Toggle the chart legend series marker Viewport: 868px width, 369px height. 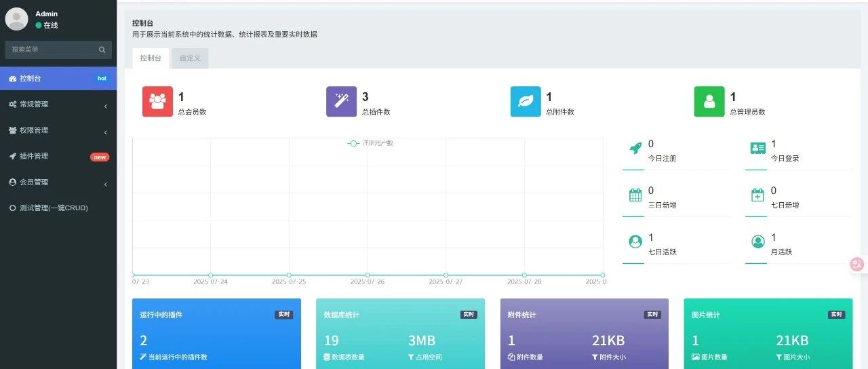353,143
